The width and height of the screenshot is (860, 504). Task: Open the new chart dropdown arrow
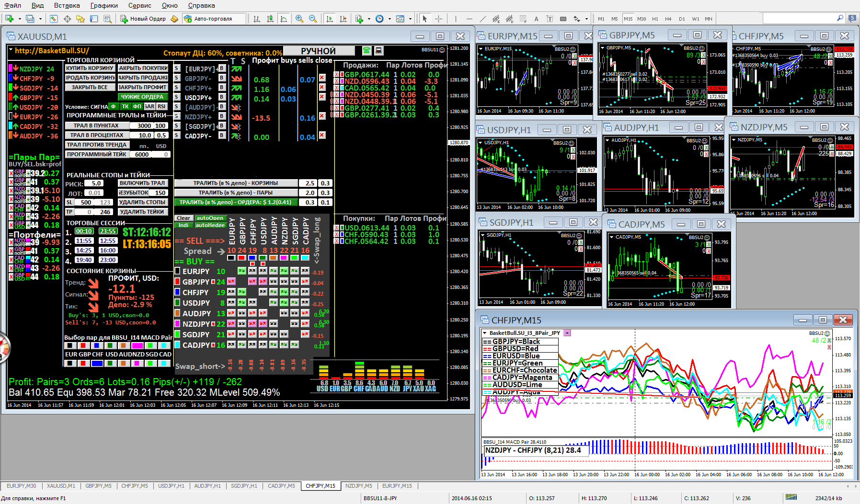[20, 19]
